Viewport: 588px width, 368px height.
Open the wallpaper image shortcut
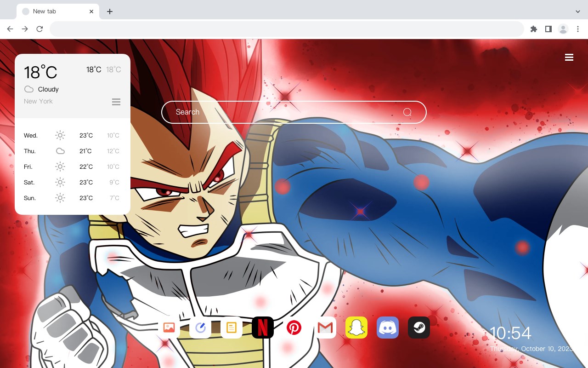(169, 328)
